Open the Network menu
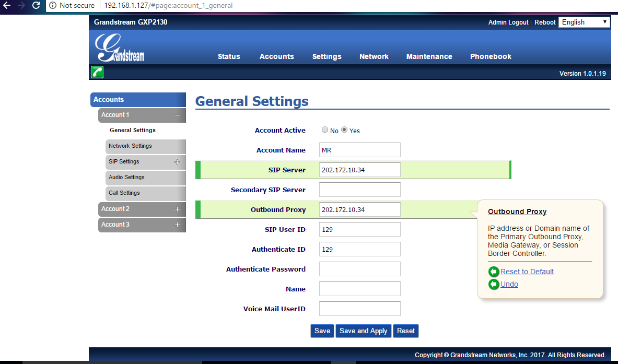This screenshot has height=364, width=618. pyautogui.click(x=374, y=56)
